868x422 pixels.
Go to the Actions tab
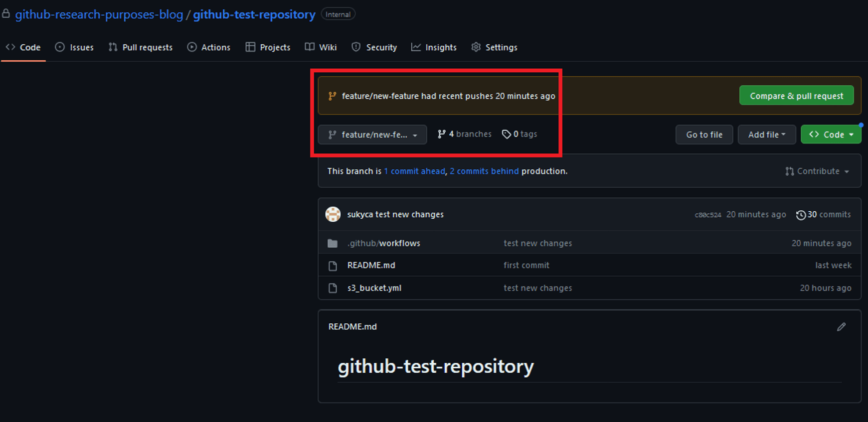click(x=209, y=47)
